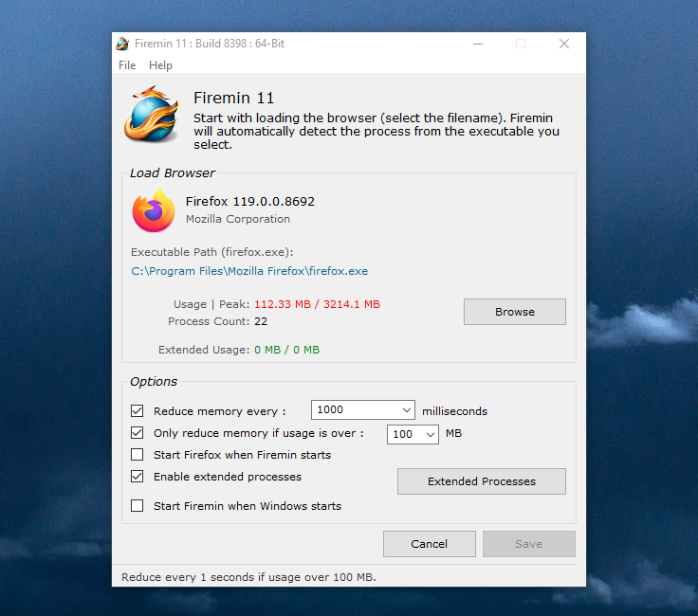The image size is (698, 616).
Task: Enable Start Firefox when Firemin starts
Action: click(138, 455)
